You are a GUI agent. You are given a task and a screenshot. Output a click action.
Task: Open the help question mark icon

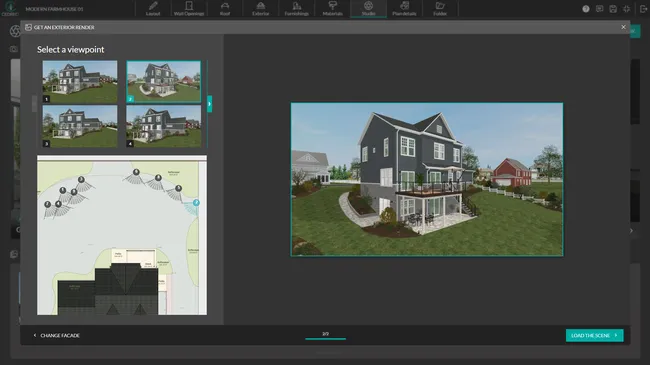(x=586, y=9)
